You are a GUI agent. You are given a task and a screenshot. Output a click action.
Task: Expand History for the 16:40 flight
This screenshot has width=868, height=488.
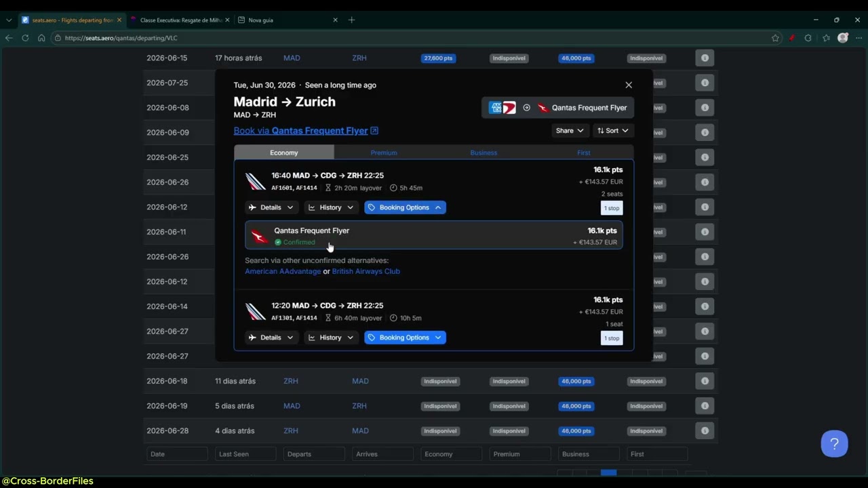331,207
